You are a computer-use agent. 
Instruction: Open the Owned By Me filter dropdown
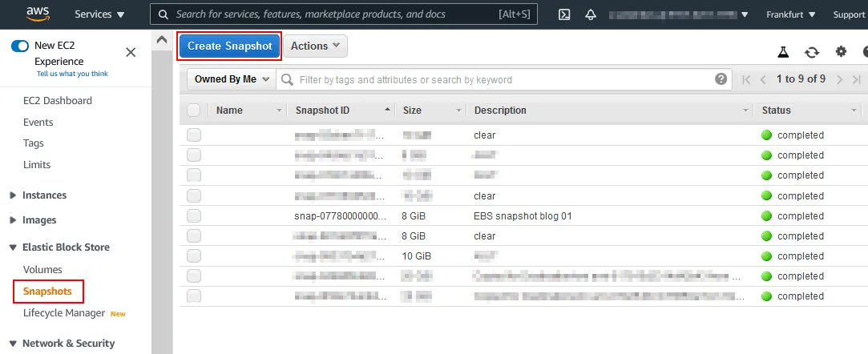[x=231, y=79]
